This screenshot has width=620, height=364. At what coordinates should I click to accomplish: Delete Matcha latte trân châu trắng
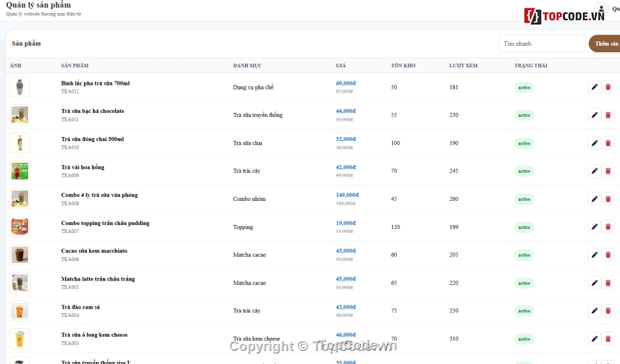click(608, 283)
